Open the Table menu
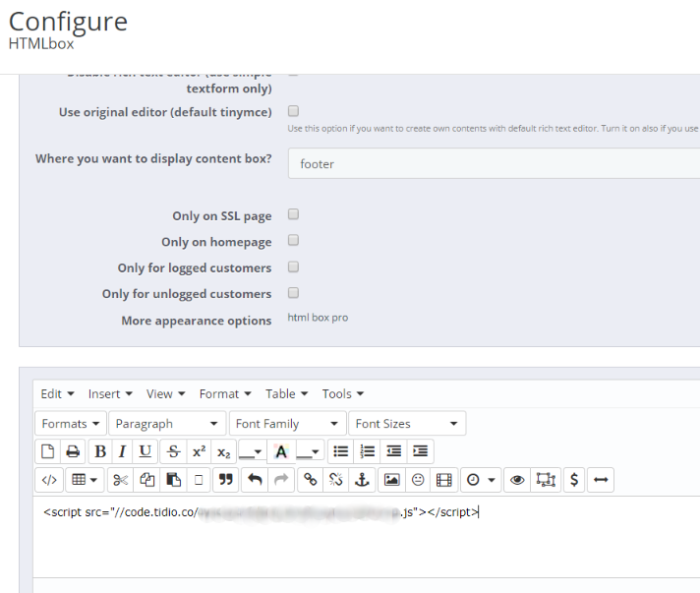The width and height of the screenshot is (700, 593). point(287,393)
